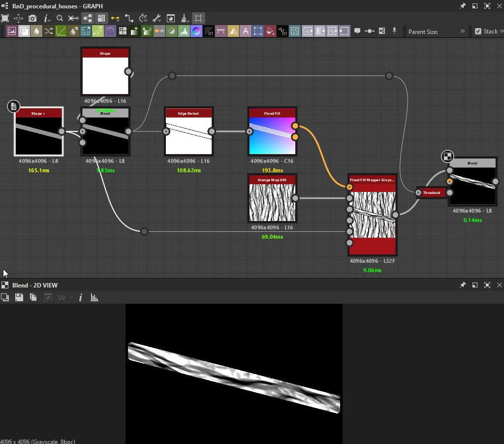This screenshot has width=504, height=444.
Task: Select the Edge Detect node
Action: click(x=189, y=131)
